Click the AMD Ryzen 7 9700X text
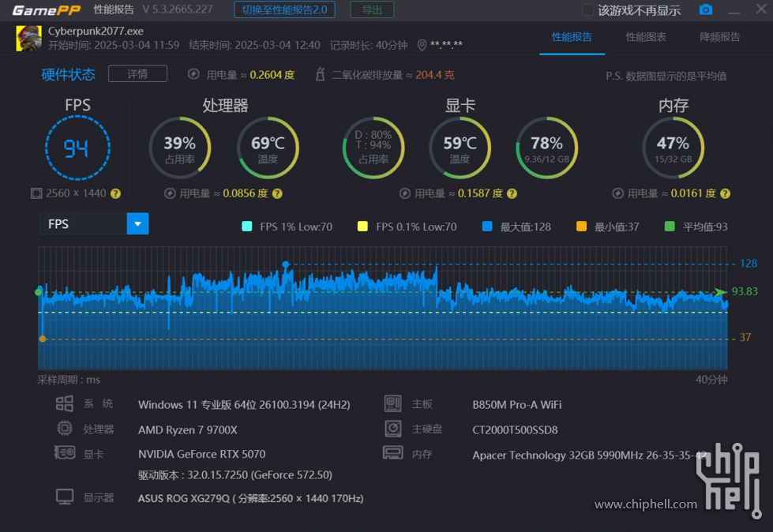The image size is (773, 532). pos(187,430)
